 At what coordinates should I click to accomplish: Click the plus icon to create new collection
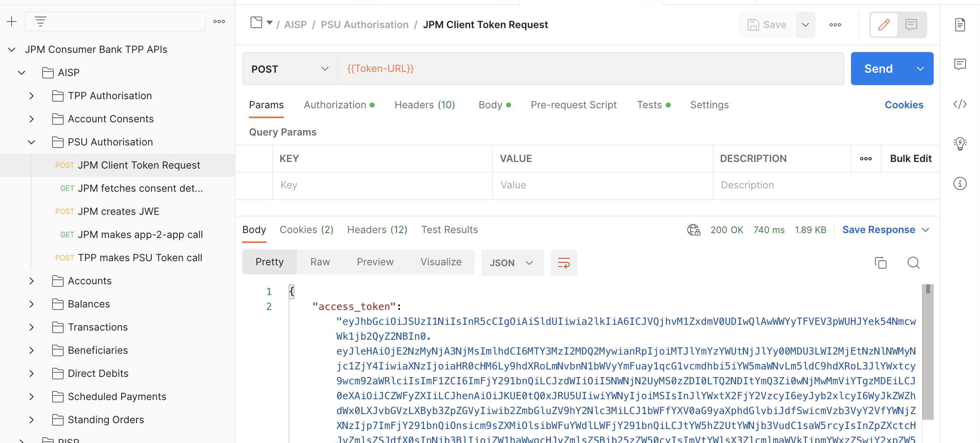12,21
